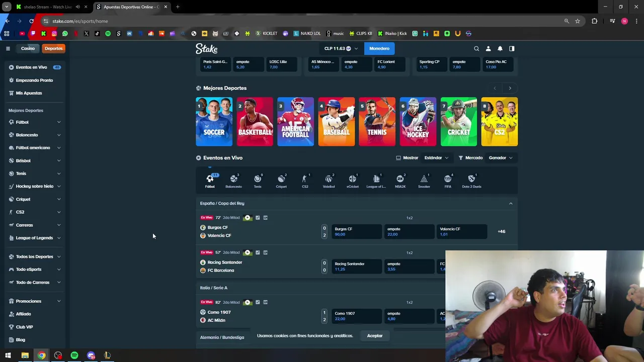Viewport: 644px width, 362px height.
Task: Open the notifications bell icon
Action: point(500,49)
